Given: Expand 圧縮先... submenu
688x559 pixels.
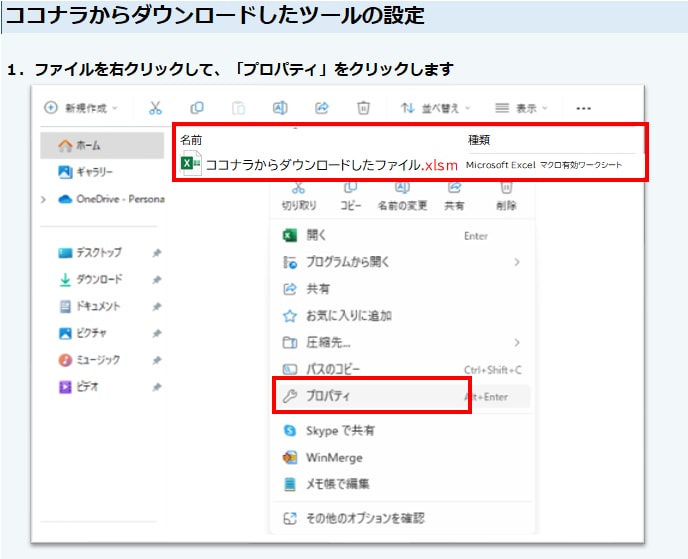Looking at the screenshot, I should [401, 343].
